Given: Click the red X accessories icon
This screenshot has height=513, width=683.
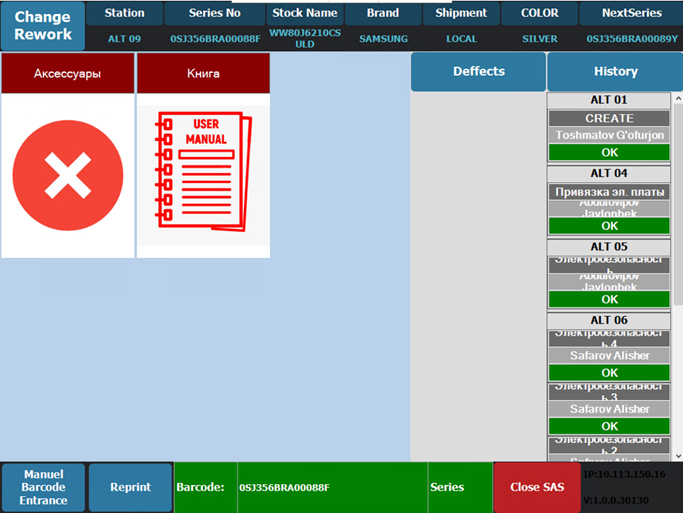Looking at the screenshot, I should (x=67, y=176).
